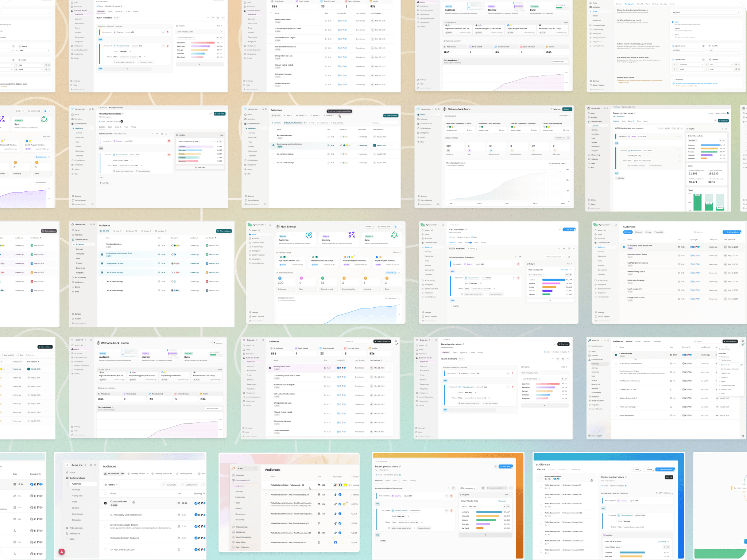The height and width of the screenshot is (560, 747).
Task: Click Louisiana bar in orange-framed Order Value chart
Action: tap(489, 512)
